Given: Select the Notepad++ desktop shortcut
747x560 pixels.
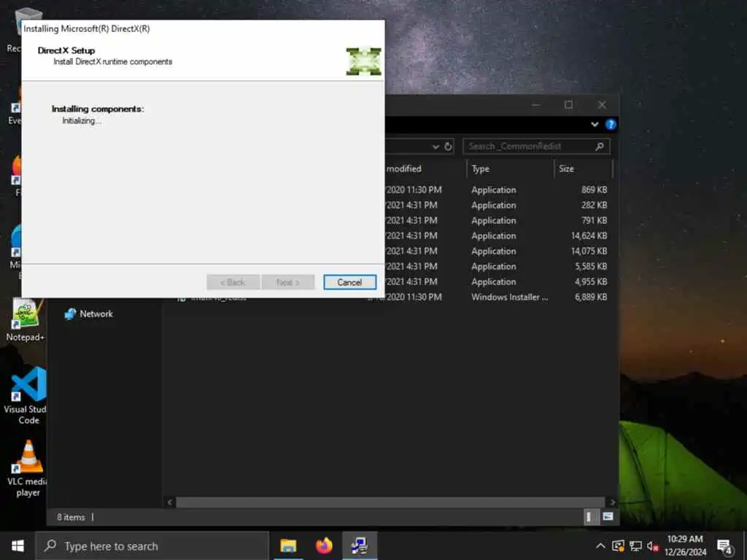Looking at the screenshot, I should (26, 320).
